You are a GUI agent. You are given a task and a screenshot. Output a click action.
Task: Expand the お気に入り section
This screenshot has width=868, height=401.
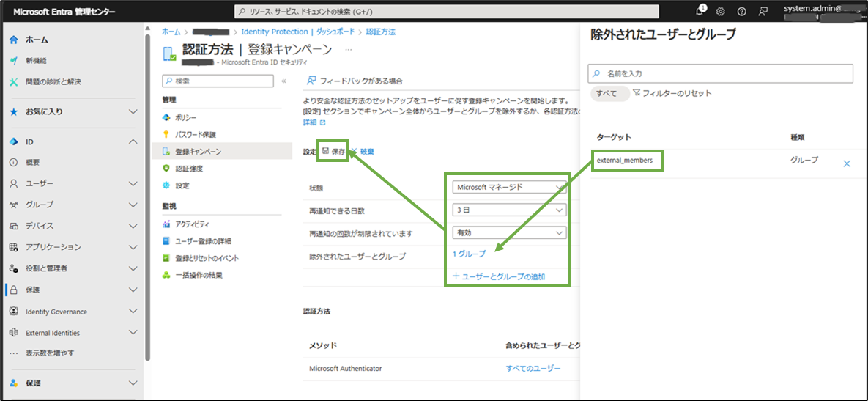pos(133,111)
